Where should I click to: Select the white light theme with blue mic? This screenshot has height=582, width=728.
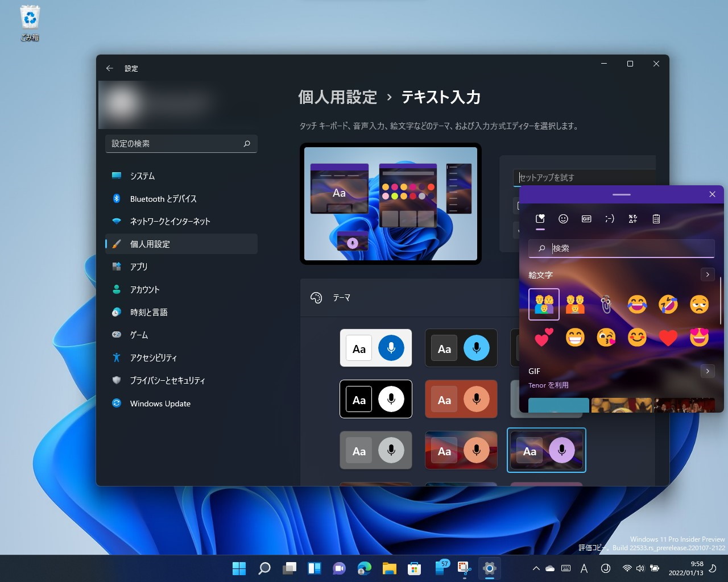tap(376, 348)
